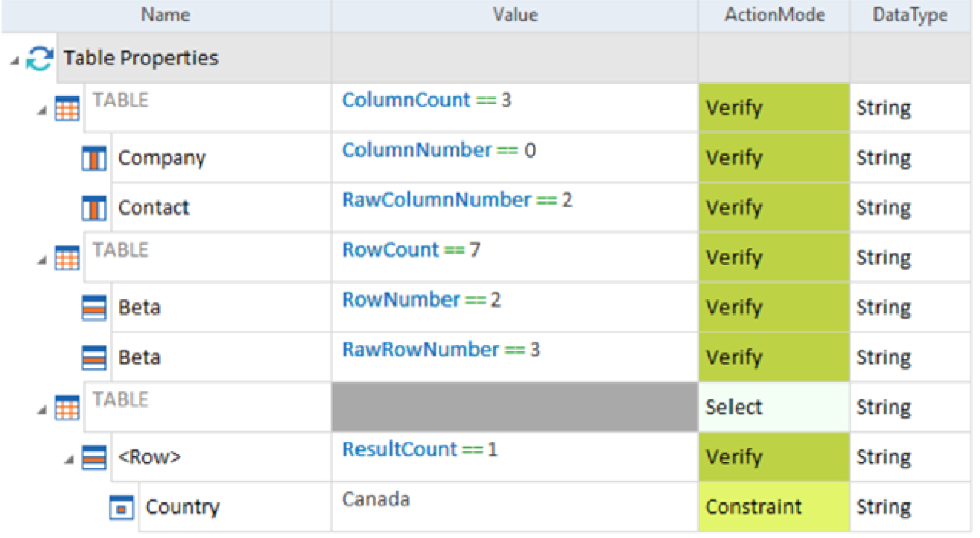Open the Constraint ActionMode cell for Country
The height and width of the screenshot is (538, 980).
coord(773,507)
